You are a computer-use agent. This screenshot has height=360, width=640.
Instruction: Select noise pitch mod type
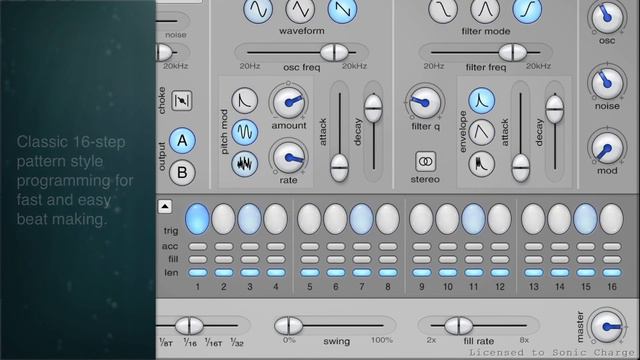pos(244,164)
